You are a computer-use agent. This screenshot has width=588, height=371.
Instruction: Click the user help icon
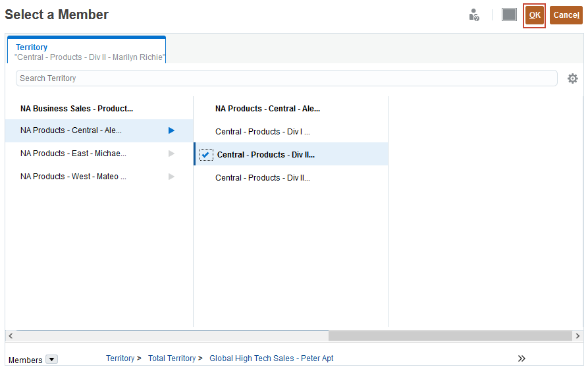474,15
